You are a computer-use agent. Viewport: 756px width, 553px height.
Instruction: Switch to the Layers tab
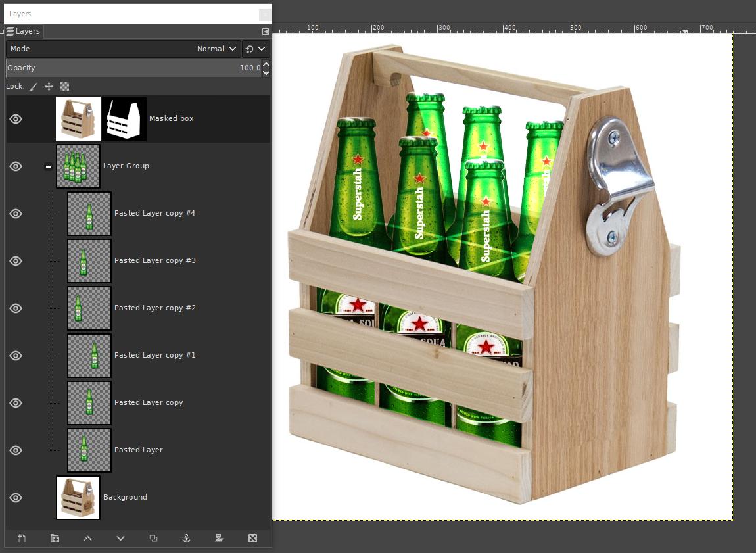23,32
